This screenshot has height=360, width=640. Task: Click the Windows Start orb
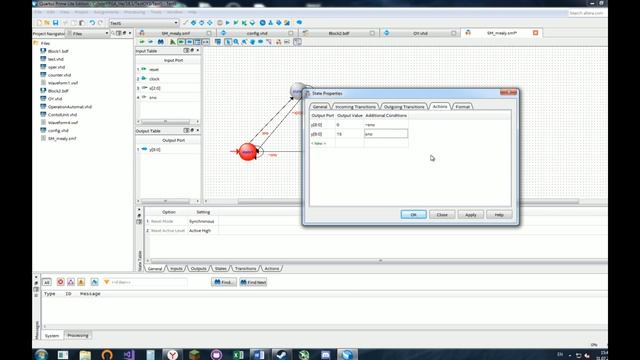click(41, 355)
